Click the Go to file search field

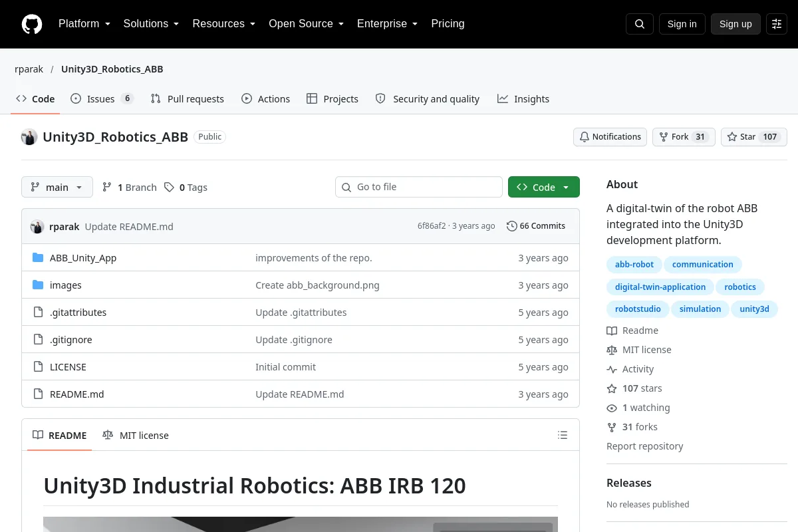419,188
